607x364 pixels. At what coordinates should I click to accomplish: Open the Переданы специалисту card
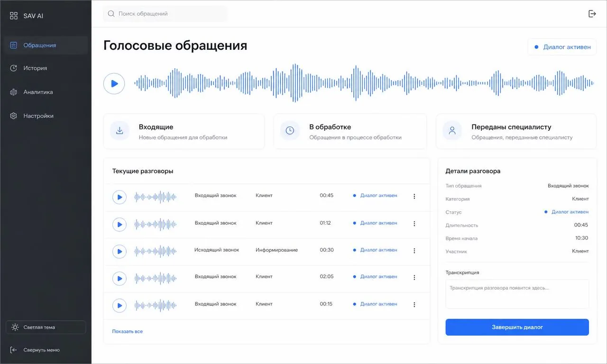(516, 131)
